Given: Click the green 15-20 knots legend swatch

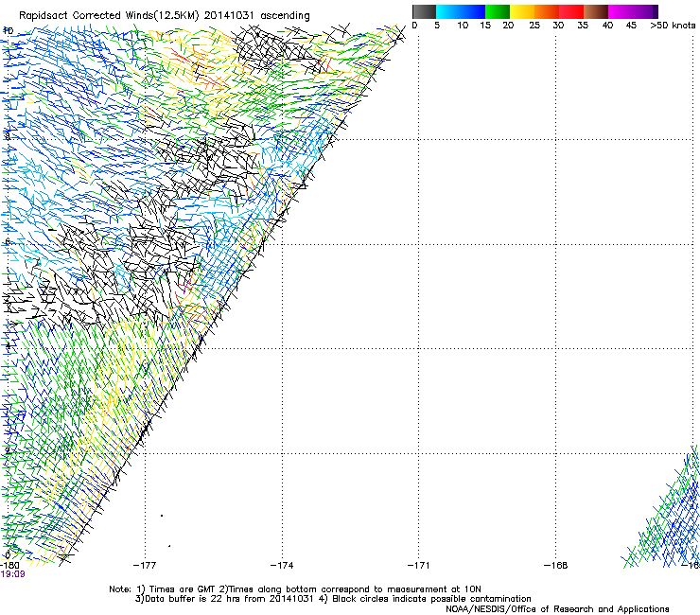Looking at the screenshot, I should (498, 11).
